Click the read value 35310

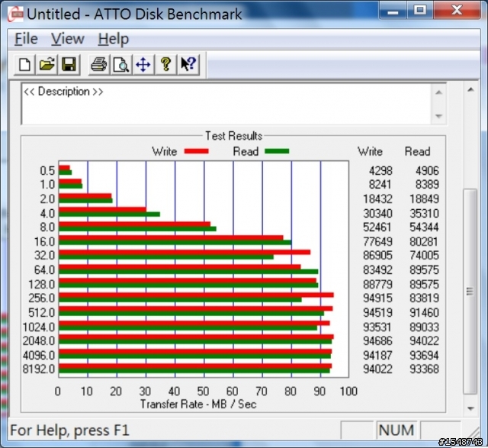click(424, 214)
